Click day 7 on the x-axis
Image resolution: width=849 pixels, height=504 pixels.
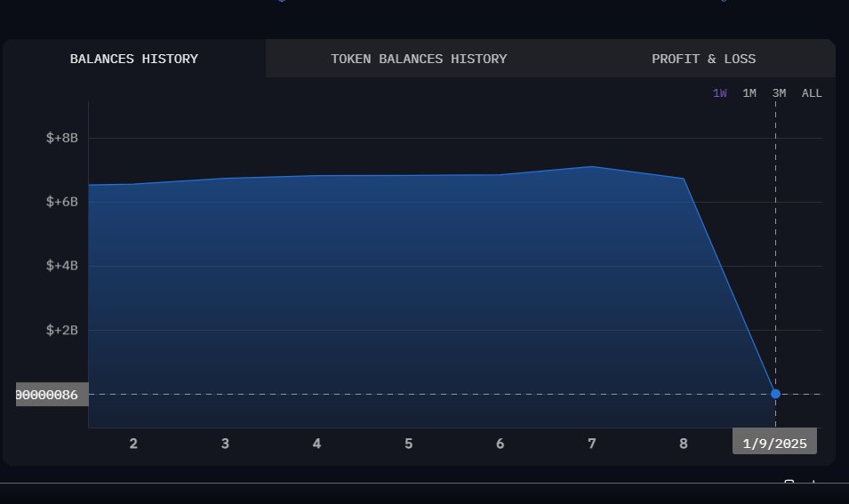click(x=591, y=444)
